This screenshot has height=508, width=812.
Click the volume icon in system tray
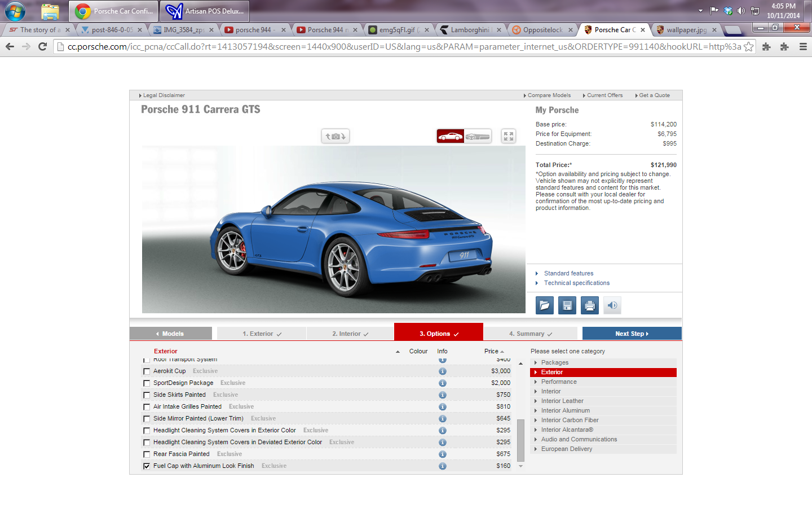pos(741,11)
